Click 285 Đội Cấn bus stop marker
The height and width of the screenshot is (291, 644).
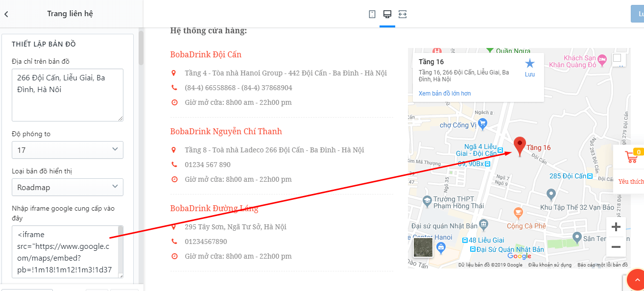[591, 176]
